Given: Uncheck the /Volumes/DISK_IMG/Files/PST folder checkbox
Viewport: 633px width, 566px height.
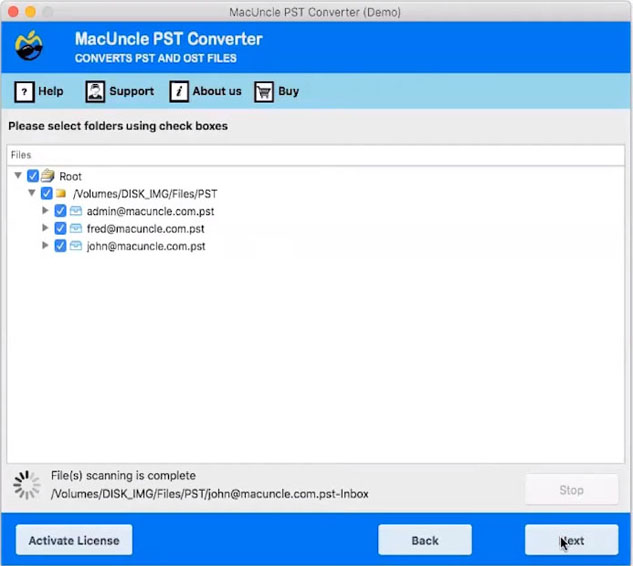Looking at the screenshot, I should 46,193.
